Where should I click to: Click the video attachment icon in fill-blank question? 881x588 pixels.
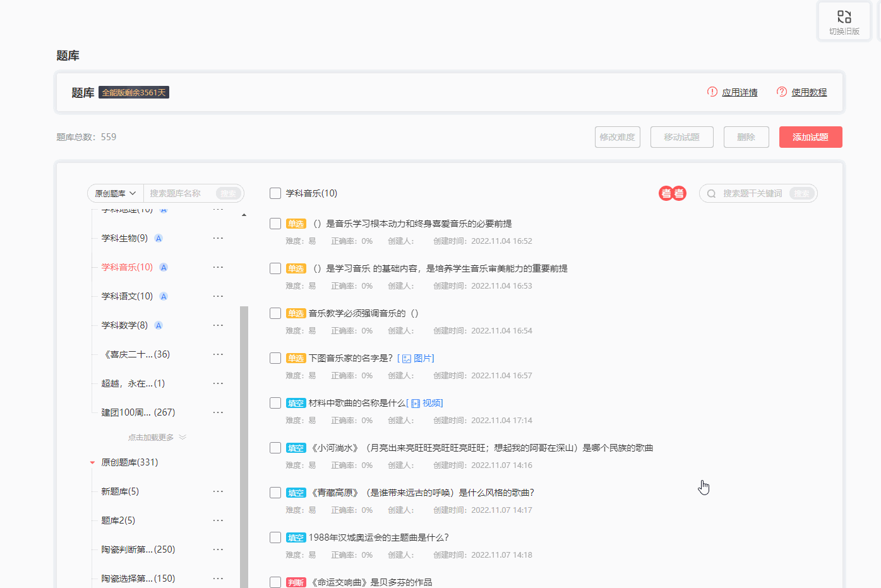pos(416,404)
